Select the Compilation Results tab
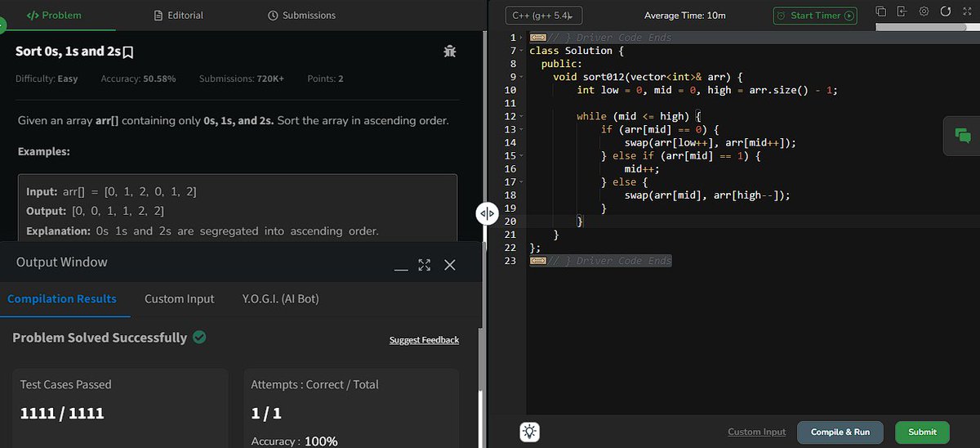This screenshot has height=448, width=980. tap(62, 298)
